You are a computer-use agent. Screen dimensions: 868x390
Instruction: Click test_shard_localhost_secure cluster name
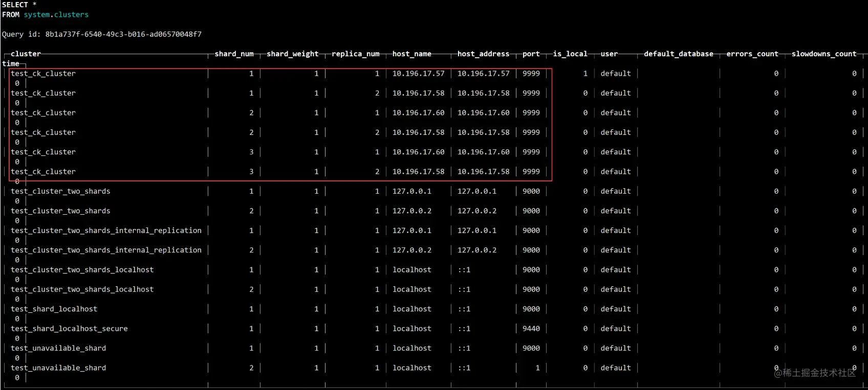(70, 329)
